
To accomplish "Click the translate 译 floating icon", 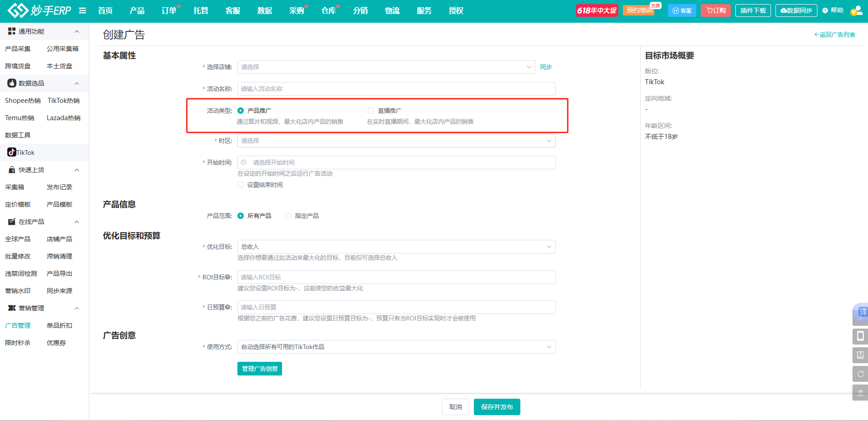I will pyautogui.click(x=862, y=312).
